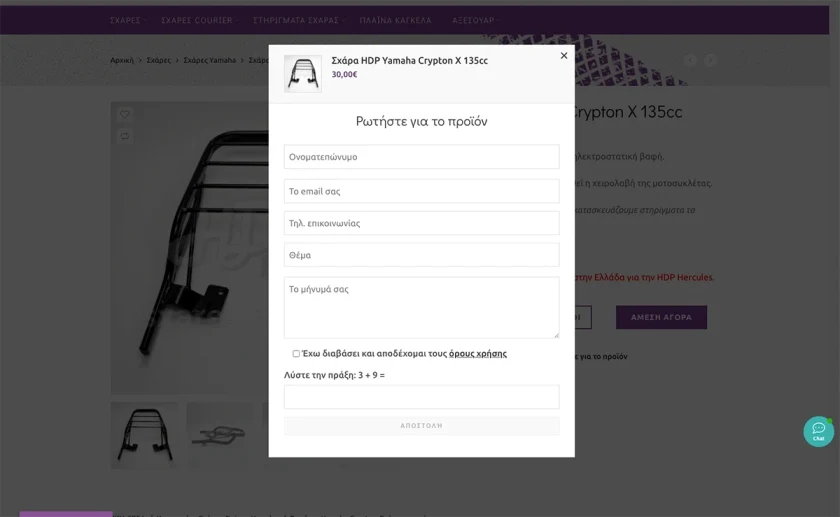Screen dimensions: 840x517
Task: Click the Άμεση Αγορά button
Action: click(661, 317)
